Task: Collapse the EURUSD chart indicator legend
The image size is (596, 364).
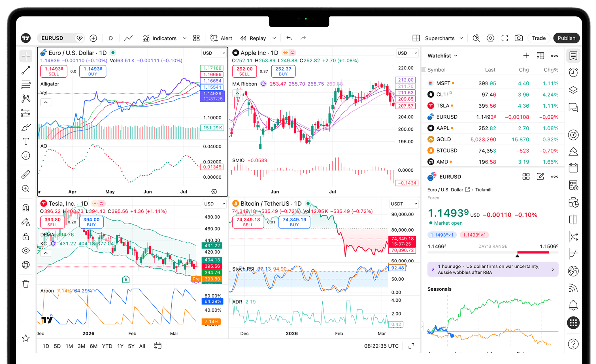Action: pyautogui.click(x=46, y=102)
